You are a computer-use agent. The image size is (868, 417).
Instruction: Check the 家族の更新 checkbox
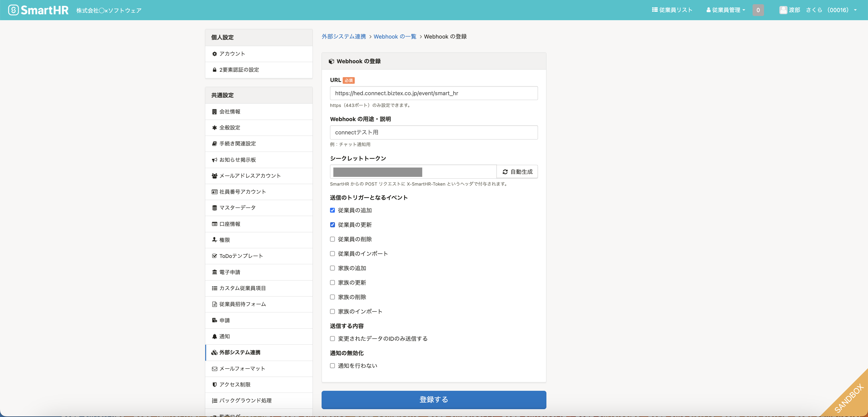point(332,283)
